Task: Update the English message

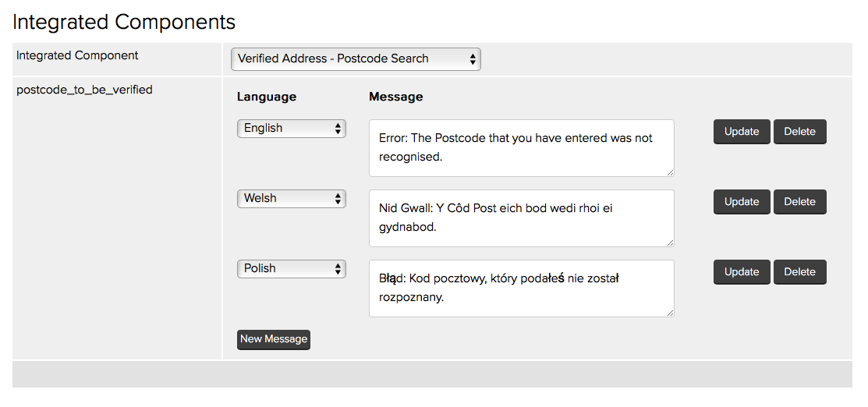Action: click(742, 132)
